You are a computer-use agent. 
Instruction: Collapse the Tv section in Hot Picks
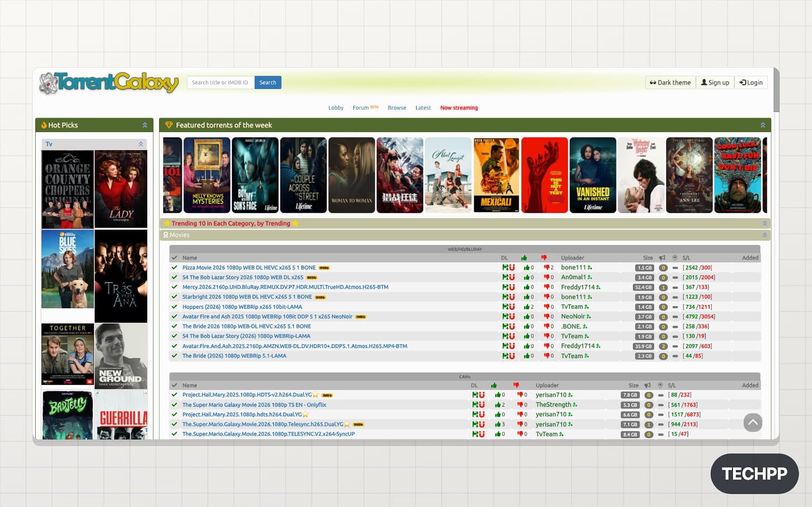click(x=141, y=144)
